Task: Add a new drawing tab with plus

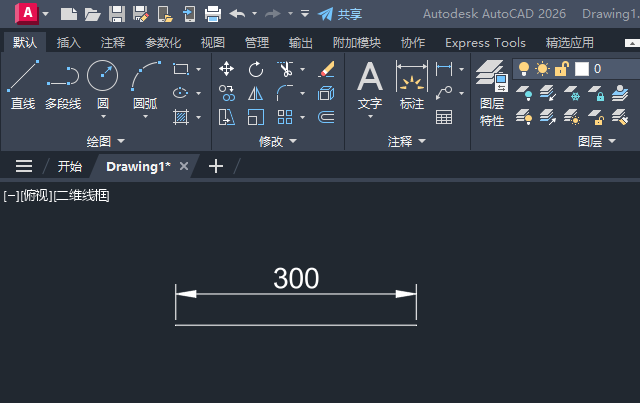Action: tap(216, 166)
